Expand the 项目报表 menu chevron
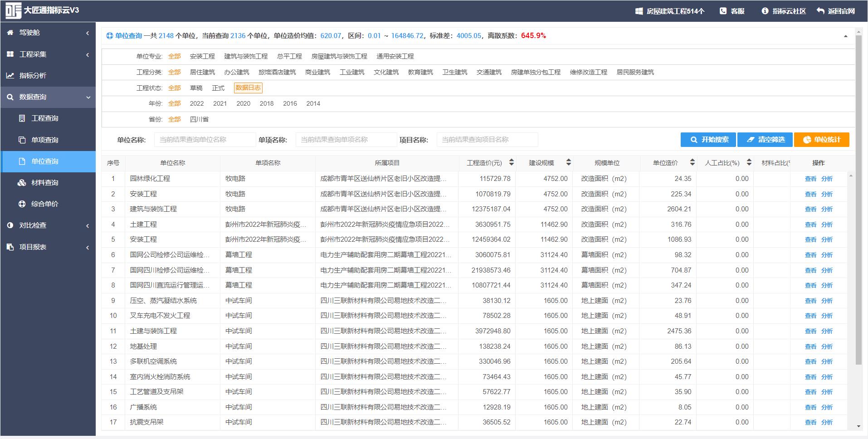Viewport: 868px width, 439px height. [x=88, y=247]
